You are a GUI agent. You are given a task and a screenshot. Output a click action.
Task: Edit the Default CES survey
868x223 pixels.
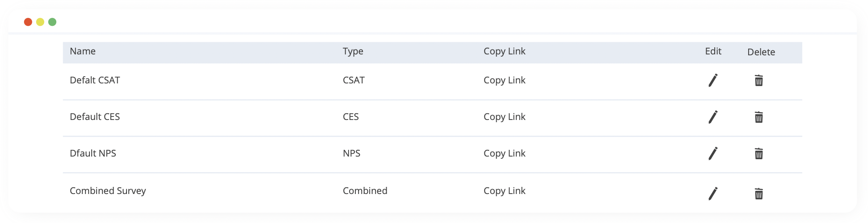tap(713, 117)
